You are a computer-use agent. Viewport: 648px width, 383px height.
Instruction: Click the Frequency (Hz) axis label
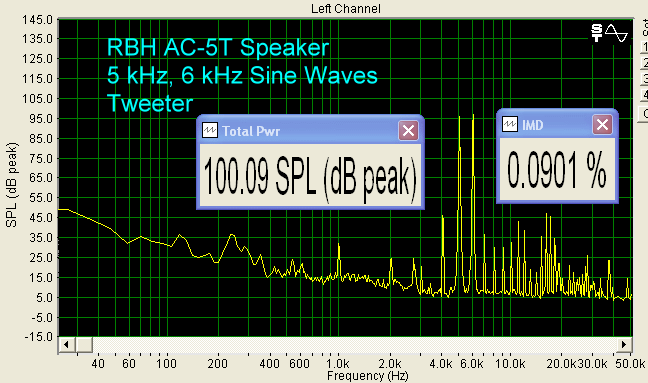[367, 376]
